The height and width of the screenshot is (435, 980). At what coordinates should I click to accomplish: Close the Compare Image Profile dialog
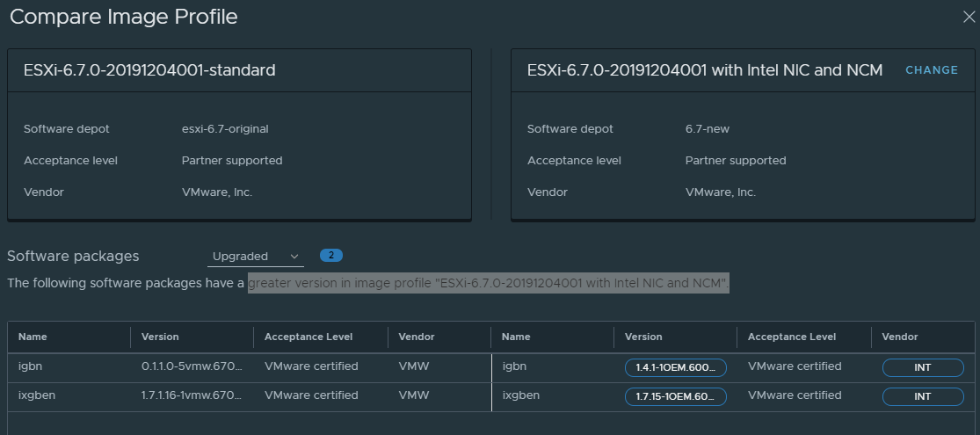969,17
